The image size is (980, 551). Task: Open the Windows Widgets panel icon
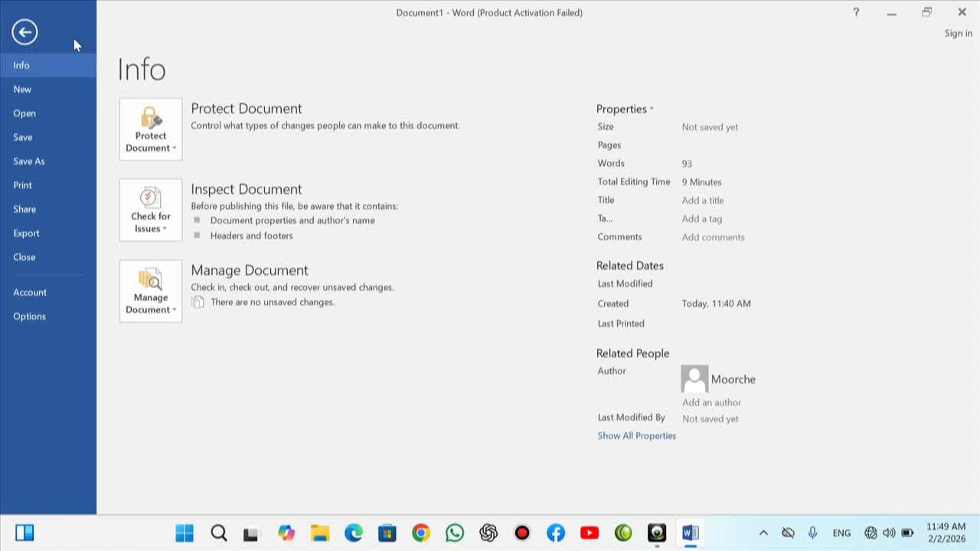(x=24, y=533)
